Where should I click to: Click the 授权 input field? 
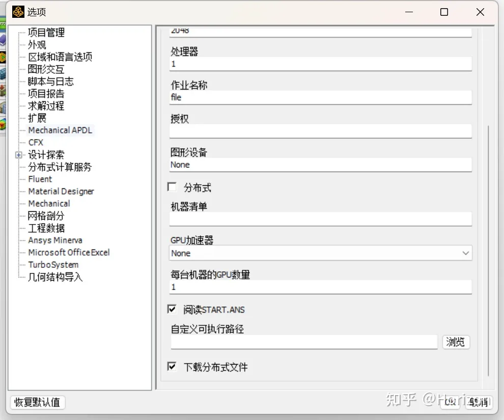tap(320, 131)
